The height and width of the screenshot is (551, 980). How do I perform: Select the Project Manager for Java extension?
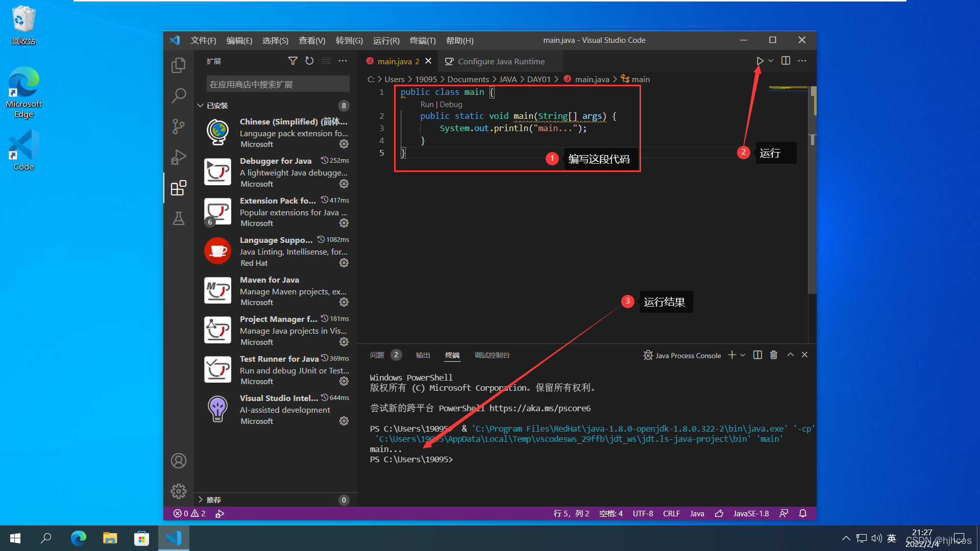pos(276,330)
